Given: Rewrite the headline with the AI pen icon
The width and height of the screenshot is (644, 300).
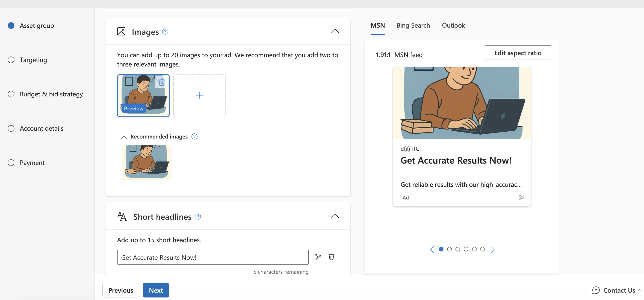Looking at the screenshot, I should click(318, 257).
